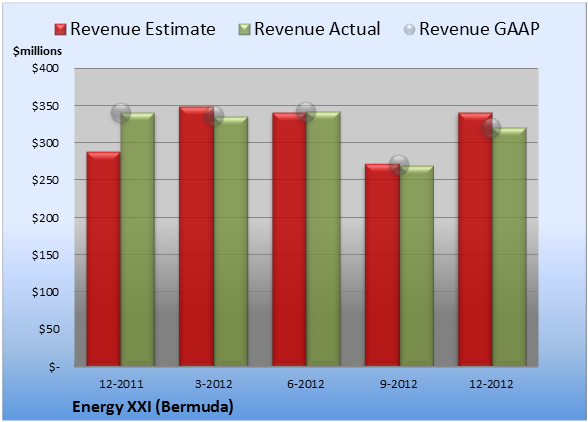Select the Revenue Estimate legend label
This screenshot has height=422, width=588.
click(143, 29)
